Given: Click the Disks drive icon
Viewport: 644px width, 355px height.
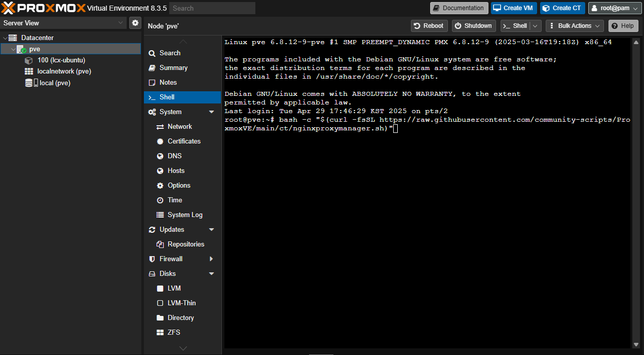Looking at the screenshot, I should (x=152, y=274).
